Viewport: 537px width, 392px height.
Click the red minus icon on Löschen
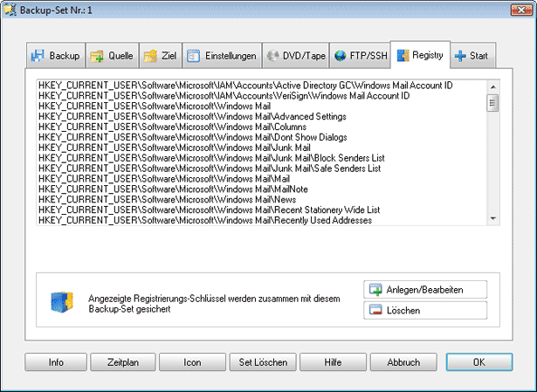375,310
